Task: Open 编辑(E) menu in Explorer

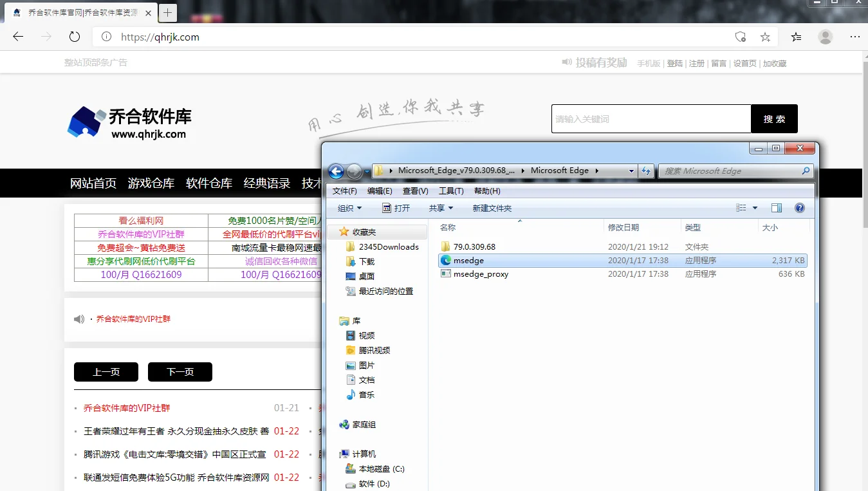Action: tap(380, 190)
